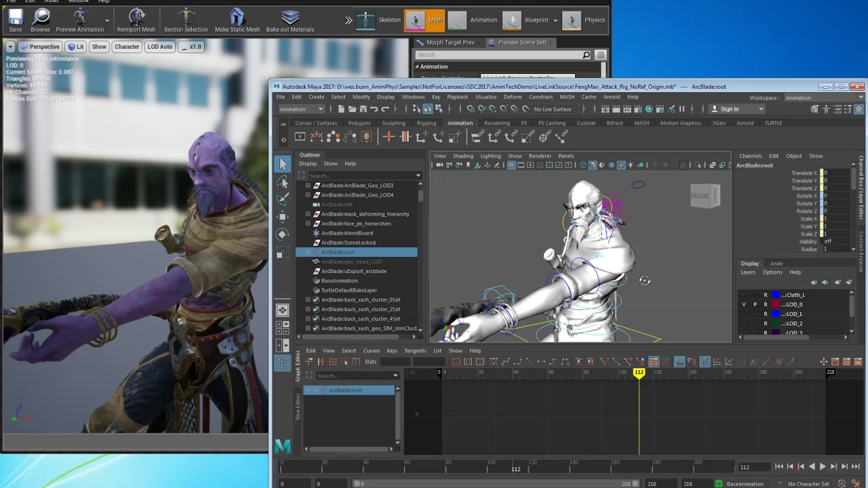Click the green color swatch of LOD_2
The height and width of the screenshot is (488, 868).
(x=776, y=323)
